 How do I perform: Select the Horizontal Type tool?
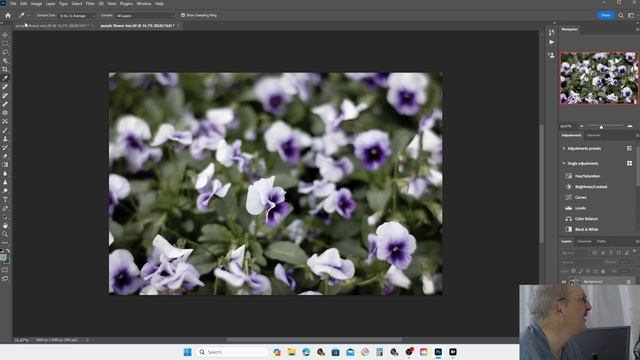pos(5,200)
